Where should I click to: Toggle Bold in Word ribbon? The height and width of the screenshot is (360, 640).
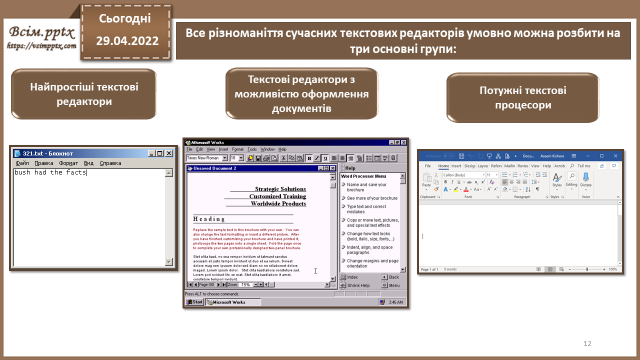click(x=446, y=182)
